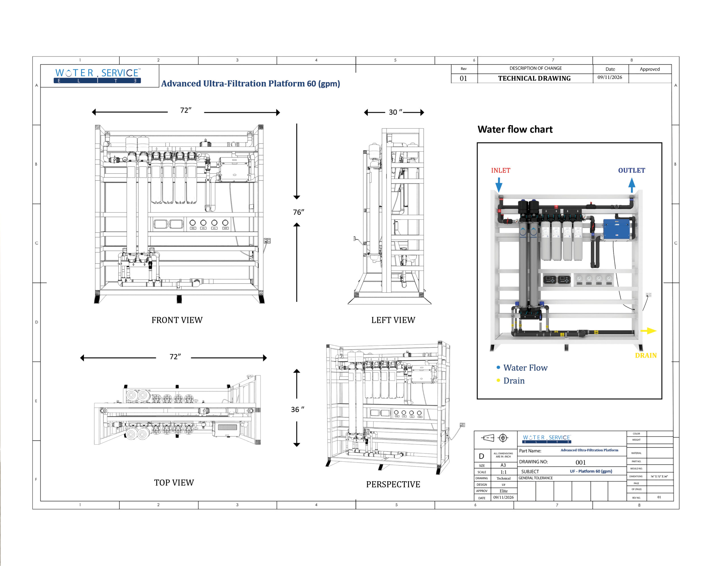Select the TOP VIEW label
The width and height of the screenshot is (728, 566).
(x=174, y=482)
